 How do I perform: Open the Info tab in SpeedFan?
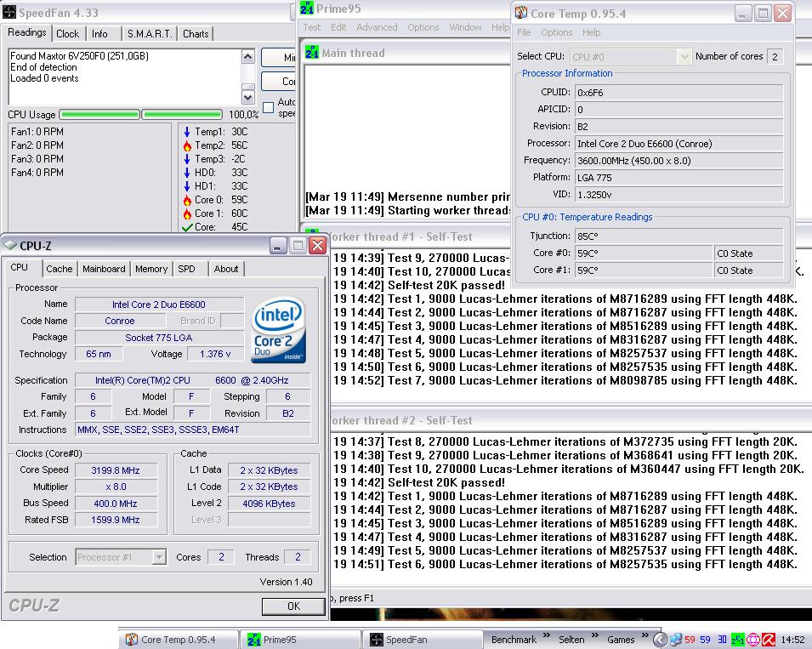[x=99, y=34]
